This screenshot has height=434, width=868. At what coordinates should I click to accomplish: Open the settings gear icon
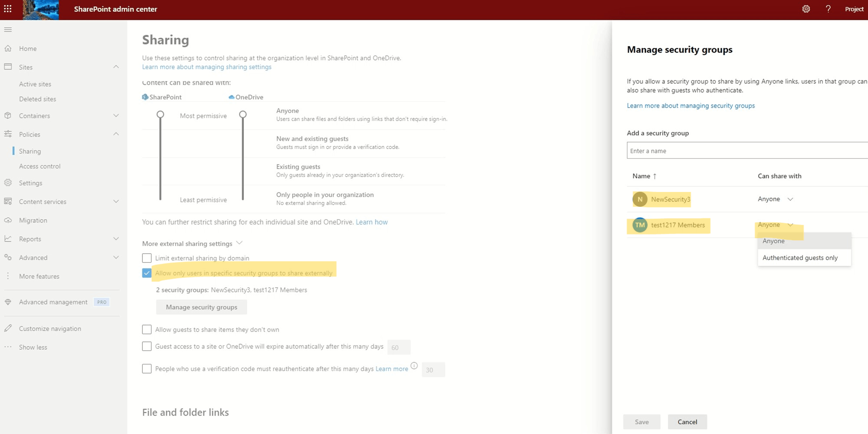pos(806,9)
